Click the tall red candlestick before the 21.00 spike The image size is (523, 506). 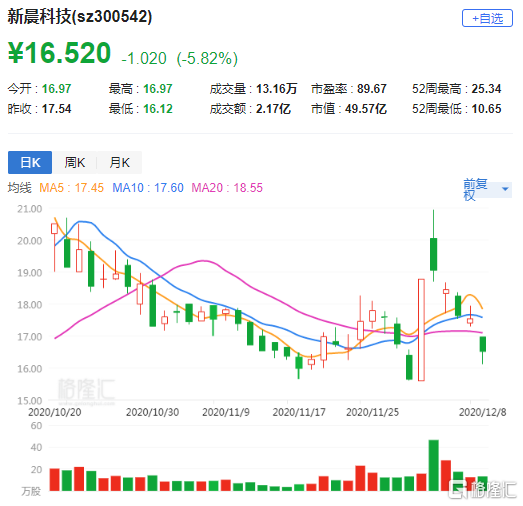point(421,330)
